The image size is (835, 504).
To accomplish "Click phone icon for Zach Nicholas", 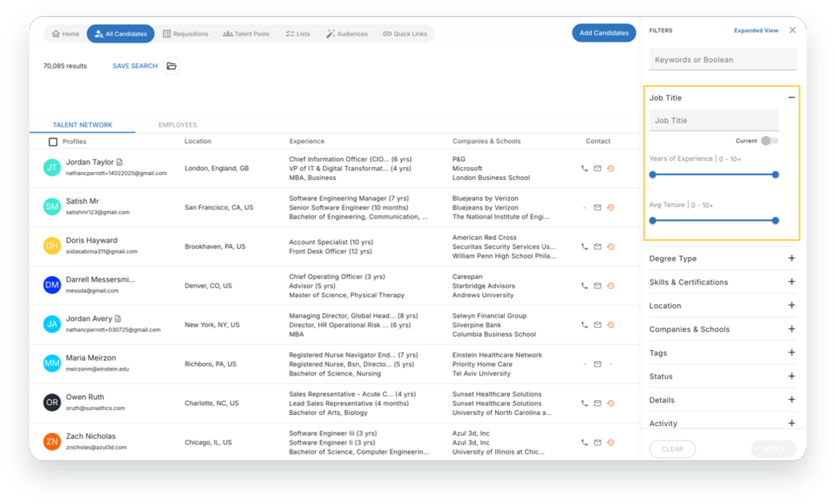I will 584,443.
